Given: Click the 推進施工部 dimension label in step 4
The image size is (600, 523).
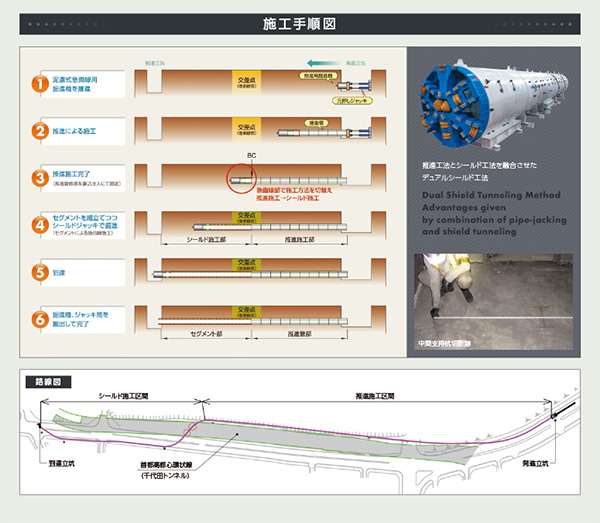Looking at the screenshot, I should [x=300, y=240].
